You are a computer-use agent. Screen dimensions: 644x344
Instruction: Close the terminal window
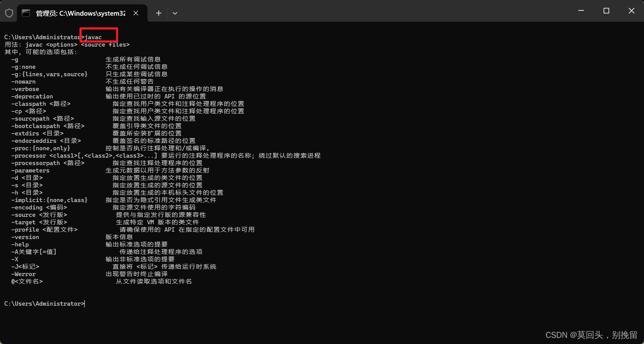point(631,11)
